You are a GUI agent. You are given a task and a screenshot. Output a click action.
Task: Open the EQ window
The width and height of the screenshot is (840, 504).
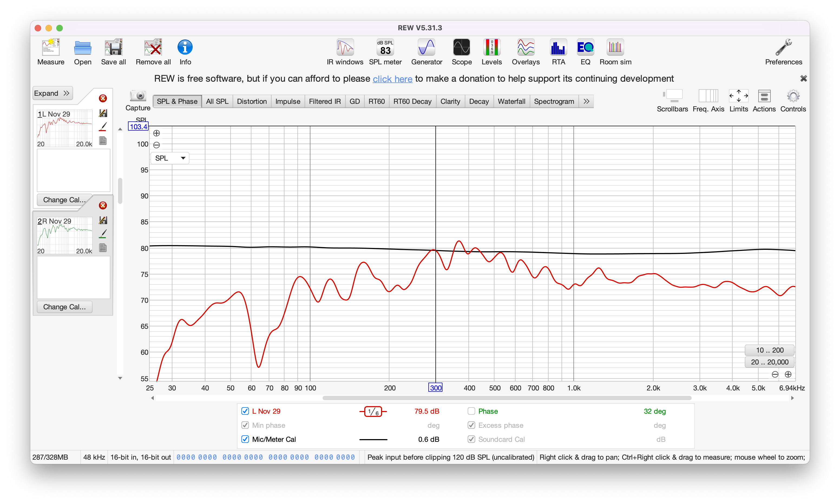(585, 52)
